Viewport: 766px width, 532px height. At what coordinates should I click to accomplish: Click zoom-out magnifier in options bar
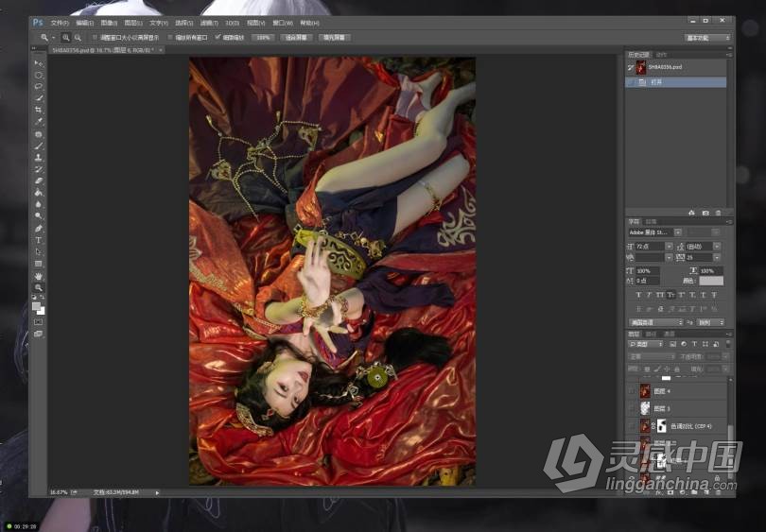pyautogui.click(x=78, y=38)
